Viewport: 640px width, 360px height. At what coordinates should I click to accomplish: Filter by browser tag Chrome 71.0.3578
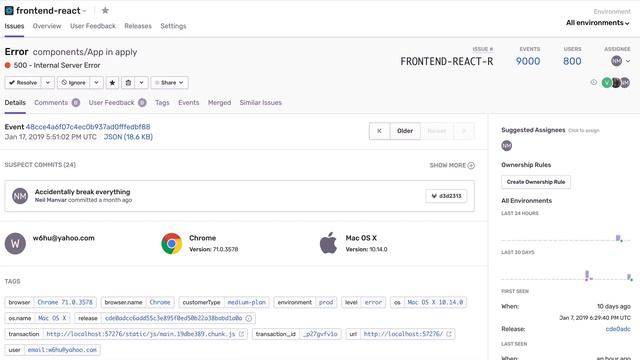tap(65, 302)
